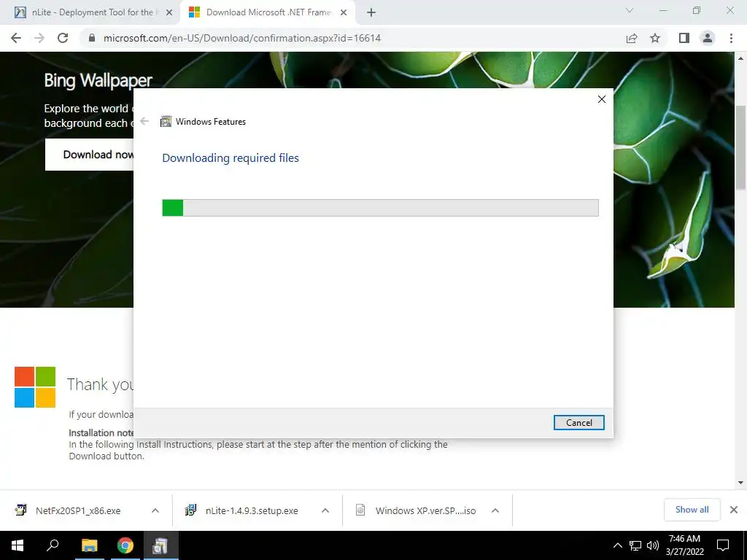Image resolution: width=747 pixels, height=560 pixels.
Task: Click the Windows Features taskbar icon
Action: [x=160, y=545]
